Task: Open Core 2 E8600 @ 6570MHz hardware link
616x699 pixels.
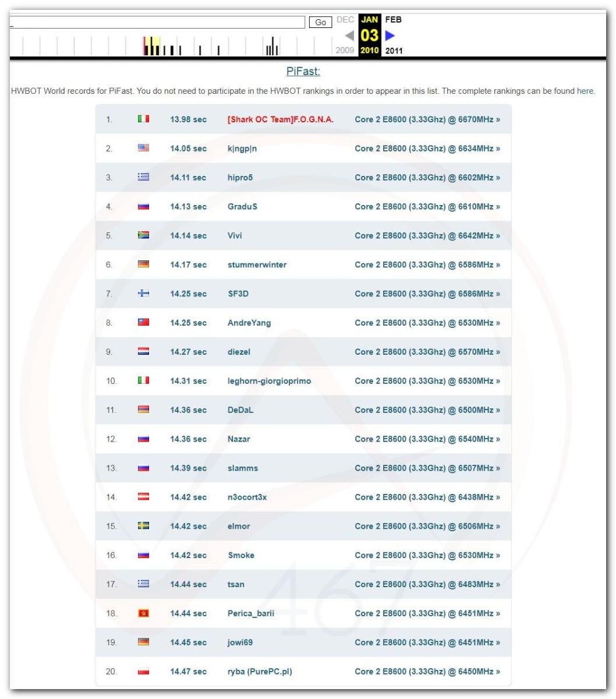Action: pos(427,352)
